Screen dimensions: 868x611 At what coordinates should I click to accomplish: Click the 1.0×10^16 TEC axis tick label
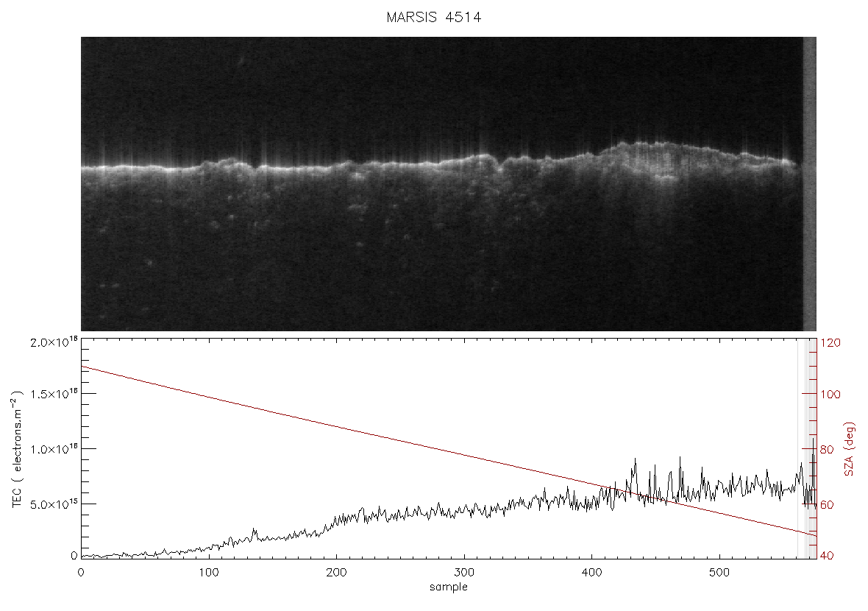click(54, 448)
